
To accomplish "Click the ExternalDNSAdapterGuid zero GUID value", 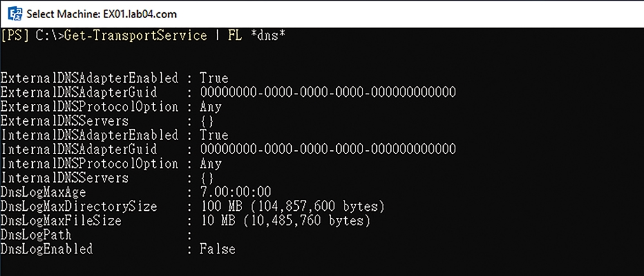I will [328, 92].
